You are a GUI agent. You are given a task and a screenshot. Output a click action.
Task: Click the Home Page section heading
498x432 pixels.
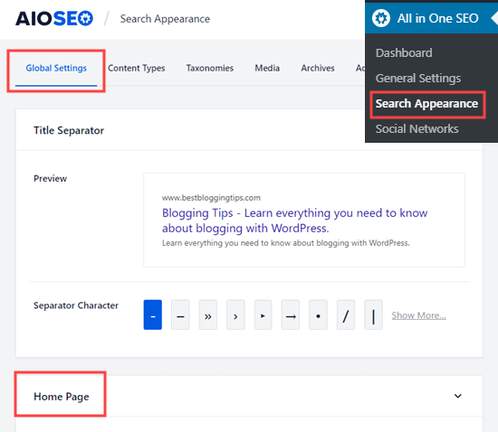[x=61, y=397]
